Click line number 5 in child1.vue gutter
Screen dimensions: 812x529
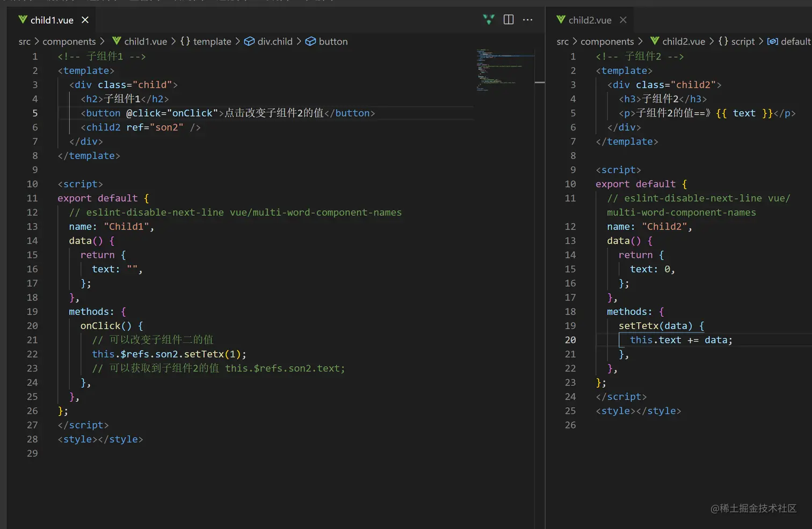pyautogui.click(x=35, y=113)
